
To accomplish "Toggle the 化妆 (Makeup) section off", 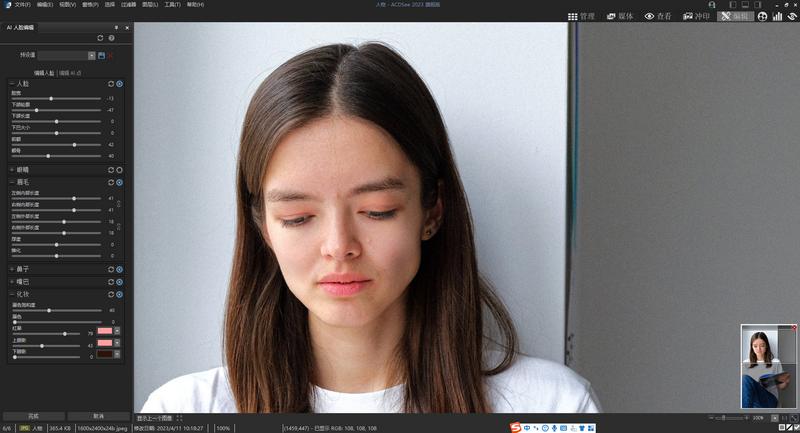I will point(119,294).
